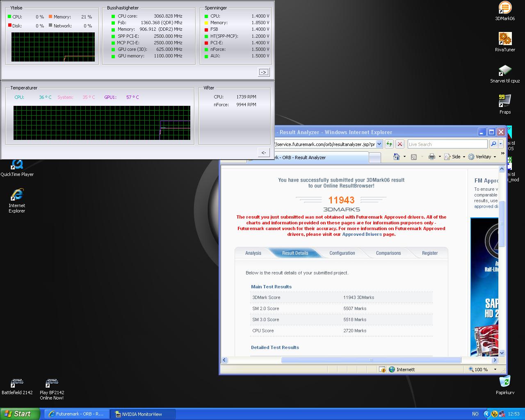The height and width of the screenshot is (420, 525).
Task: Click the nForce 9944 RPM fan reading
Action: [246, 105]
